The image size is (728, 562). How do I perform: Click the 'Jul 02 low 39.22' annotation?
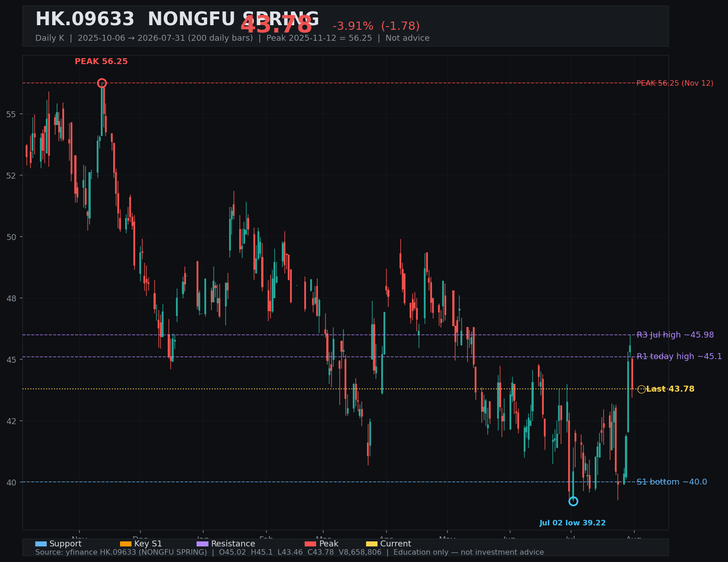[573, 523]
